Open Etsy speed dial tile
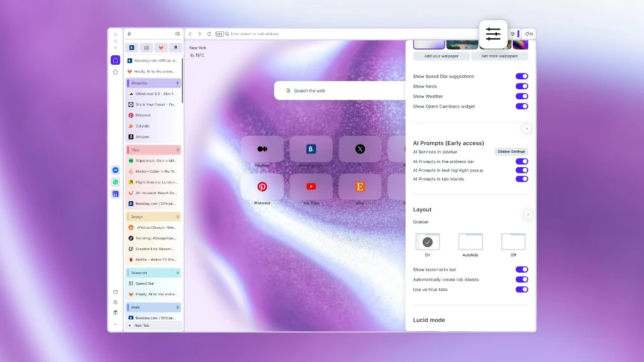 360,187
